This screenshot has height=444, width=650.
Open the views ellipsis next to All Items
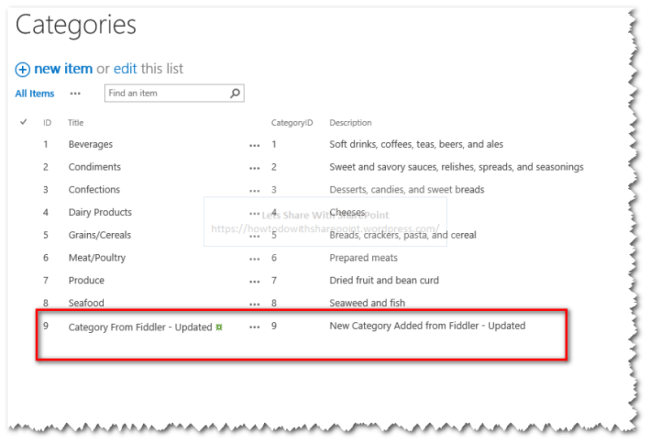click(75, 94)
